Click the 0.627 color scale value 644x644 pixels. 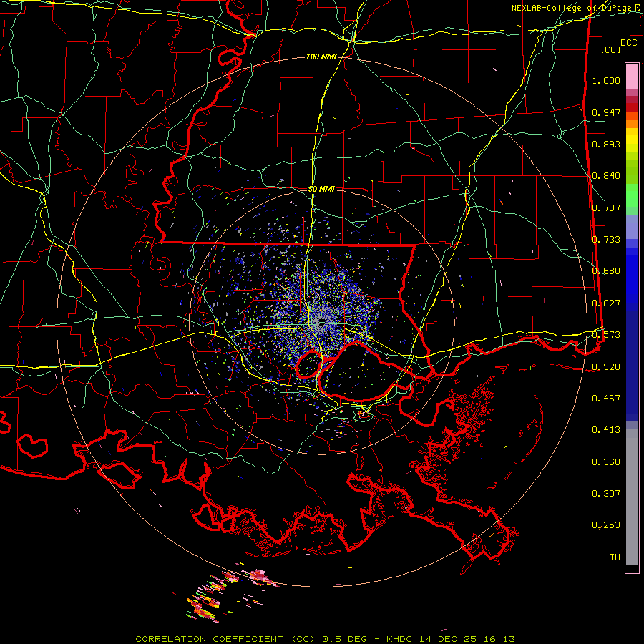point(606,303)
